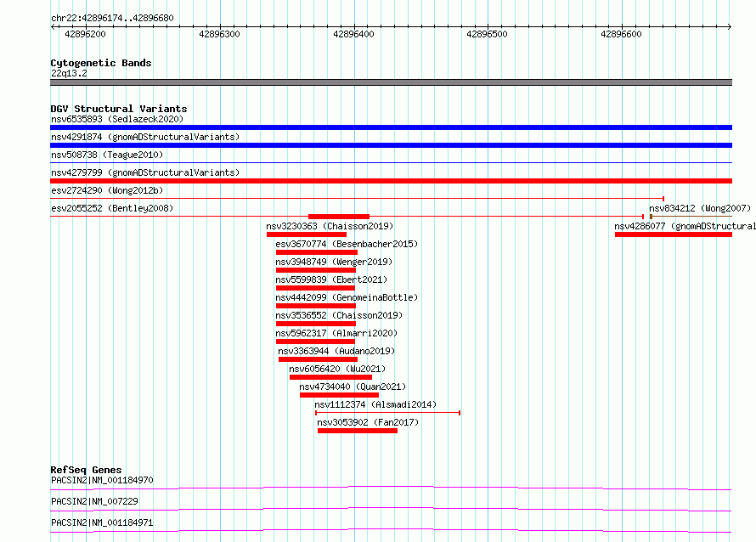Select the red bar under nsv4734040
Image resolution: width=756 pixels, height=542 pixels.
point(340,395)
